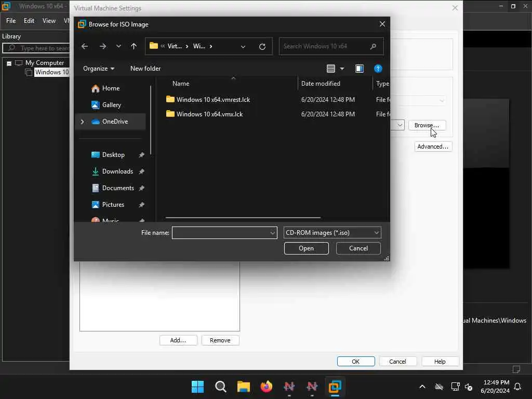Select Windows 10 VM in Library
Screen dimensions: 532x399
pyautogui.click(x=51, y=72)
